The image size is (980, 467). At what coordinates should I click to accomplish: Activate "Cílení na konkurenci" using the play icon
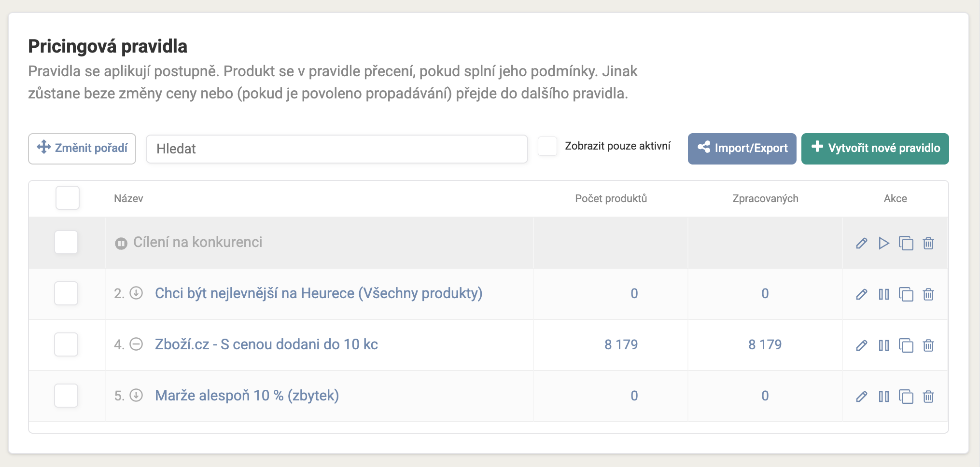pos(884,243)
